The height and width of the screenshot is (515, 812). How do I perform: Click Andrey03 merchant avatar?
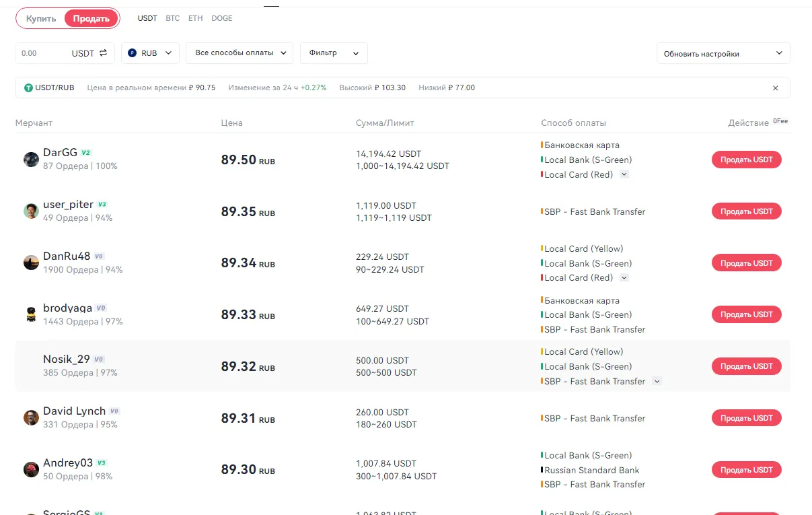click(x=31, y=470)
